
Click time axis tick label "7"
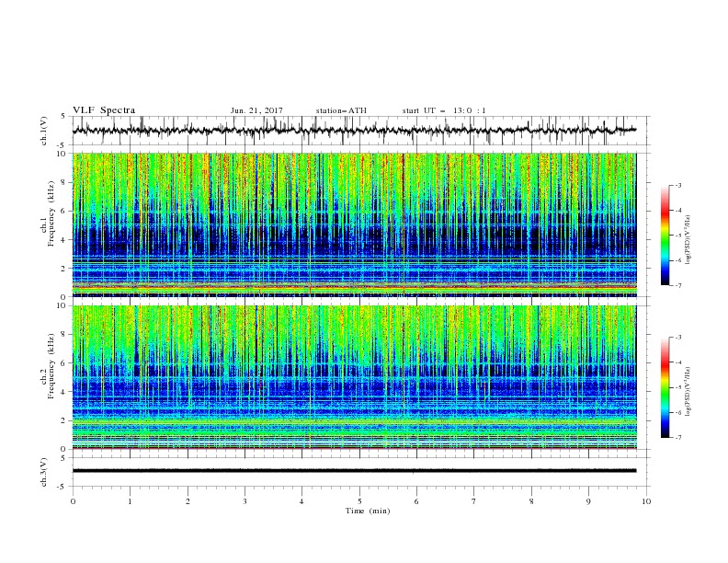click(474, 501)
